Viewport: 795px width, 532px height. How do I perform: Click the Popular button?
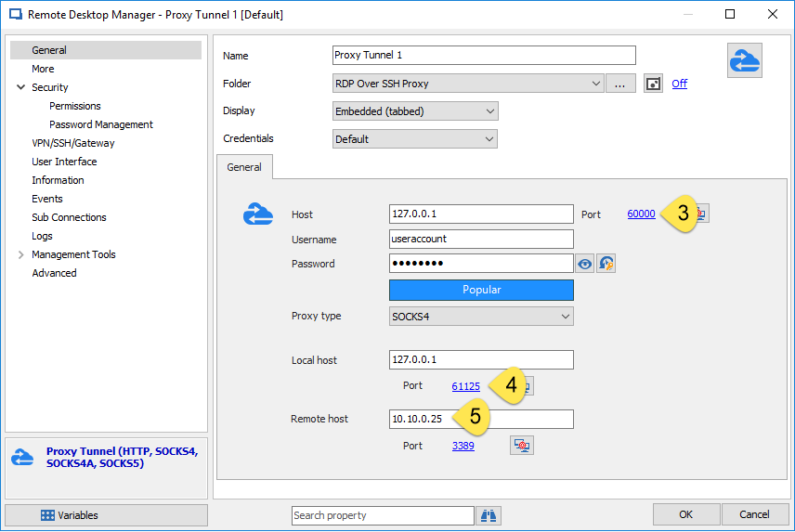pyautogui.click(x=481, y=290)
